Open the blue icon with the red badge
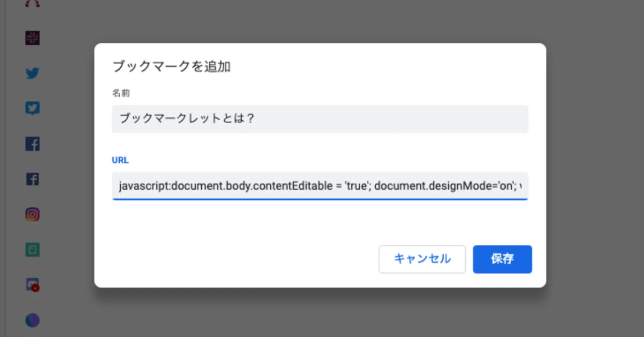This screenshot has width=644, height=337. coord(32,285)
